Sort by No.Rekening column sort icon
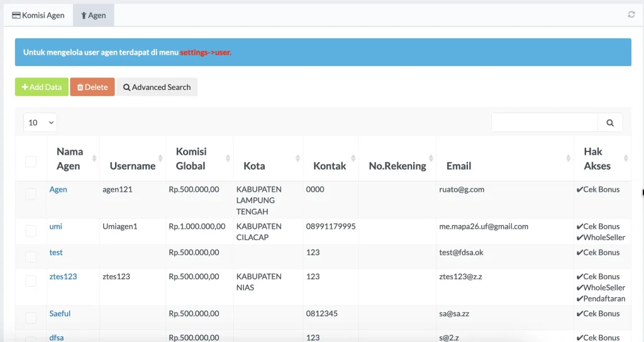644x342 pixels. pyautogui.click(x=430, y=158)
